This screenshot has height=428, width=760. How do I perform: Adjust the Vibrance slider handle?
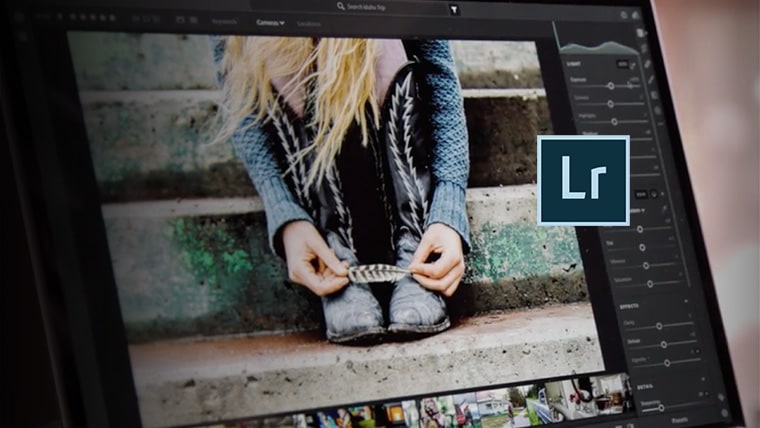tap(646, 266)
